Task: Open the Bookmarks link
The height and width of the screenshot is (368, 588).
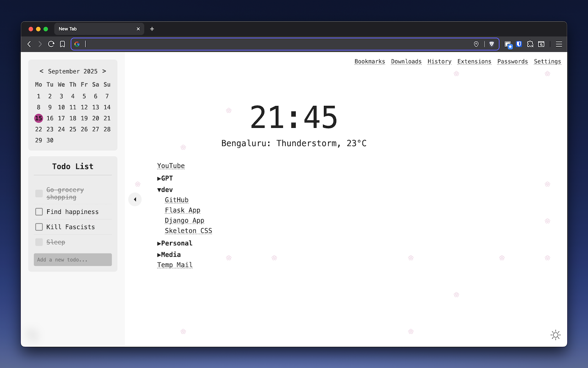Action: pyautogui.click(x=370, y=62)
